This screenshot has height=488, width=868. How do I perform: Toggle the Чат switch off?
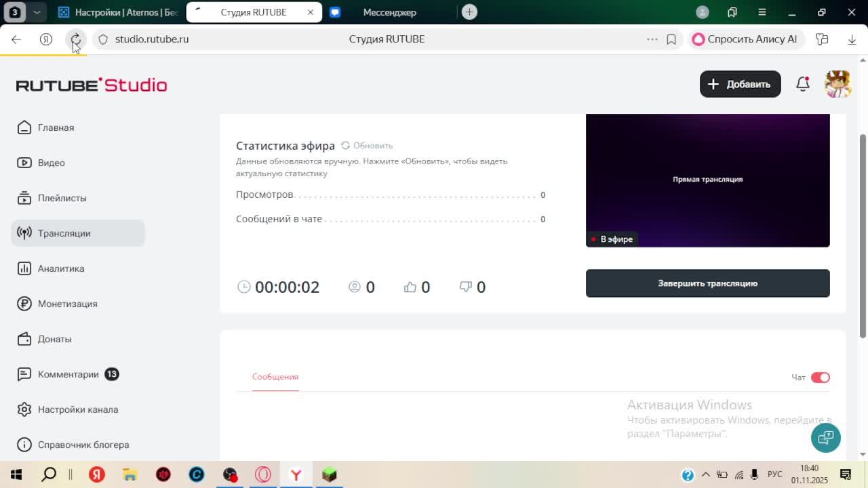(x=821, y=378)
